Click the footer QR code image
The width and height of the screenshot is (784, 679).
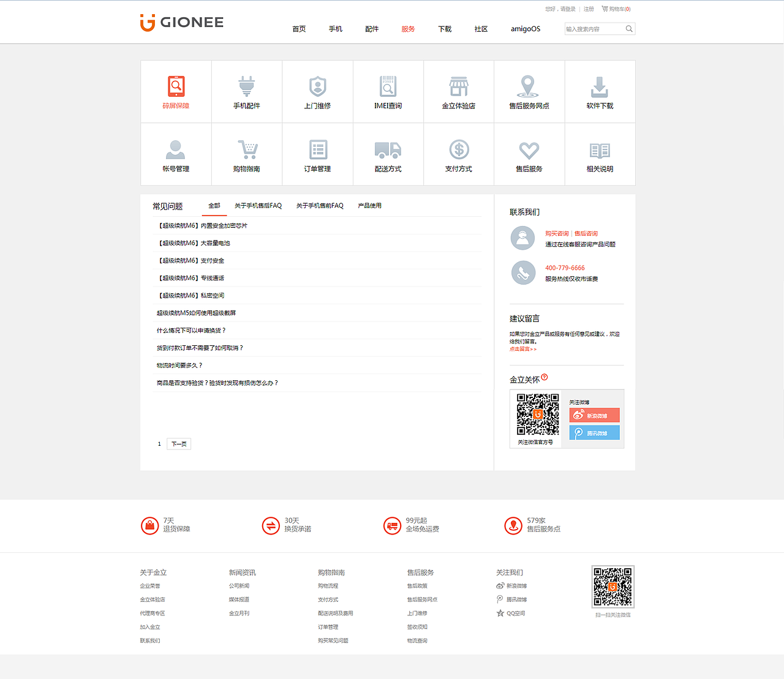[x=612, y=587]
